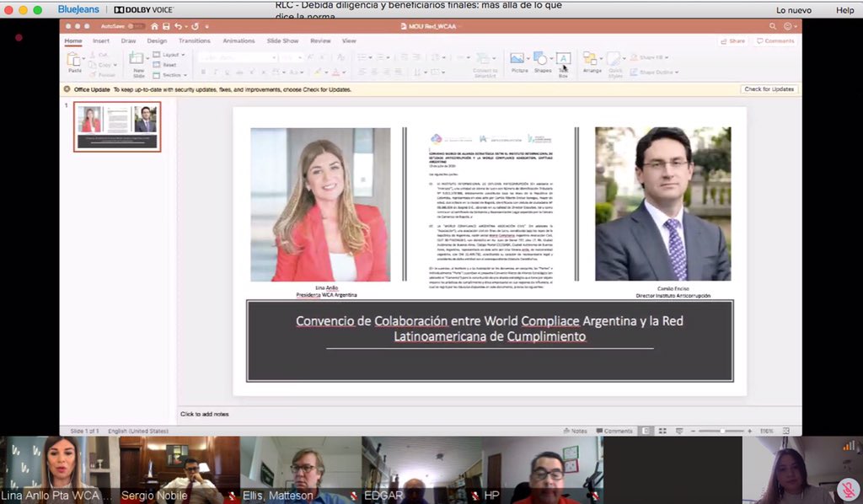
Task: Click the Home icon in PowerPoint title bar
Action: (155, 26)
